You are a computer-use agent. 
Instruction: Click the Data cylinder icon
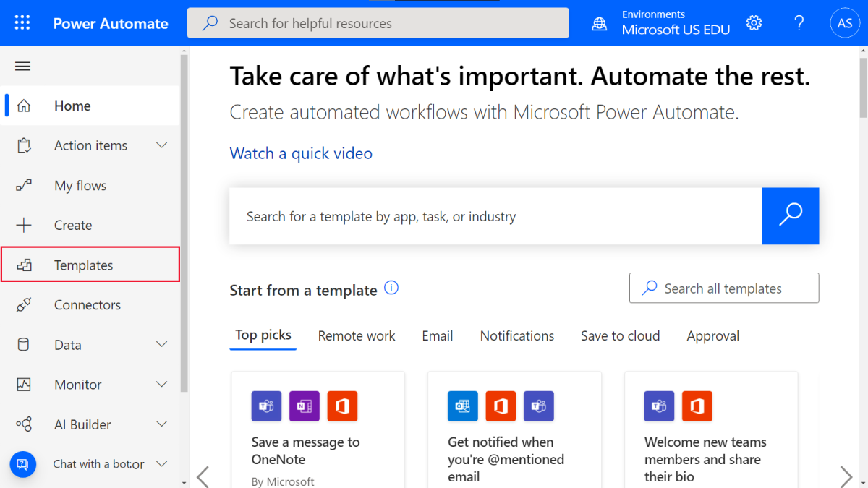tap(24, 345)
